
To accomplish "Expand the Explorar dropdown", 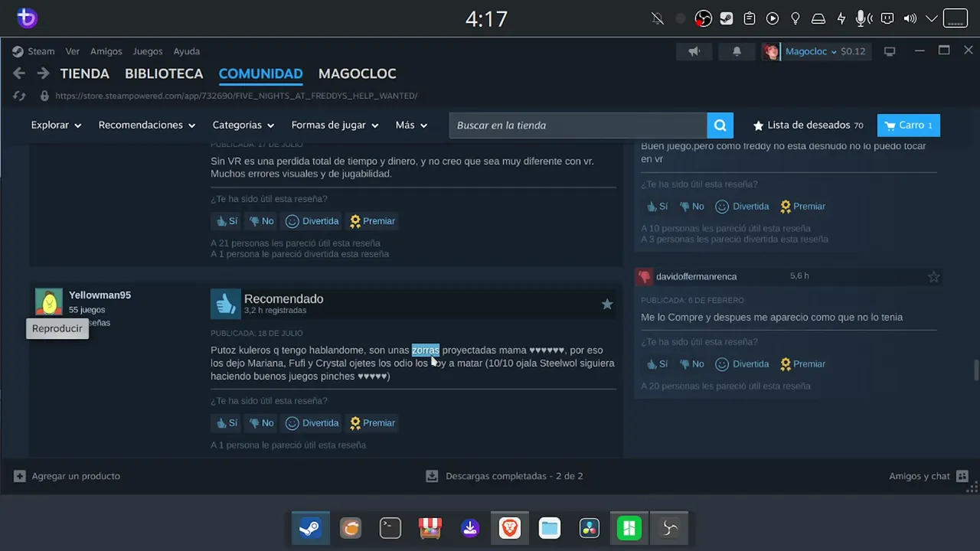I will [x=56, y=126].
